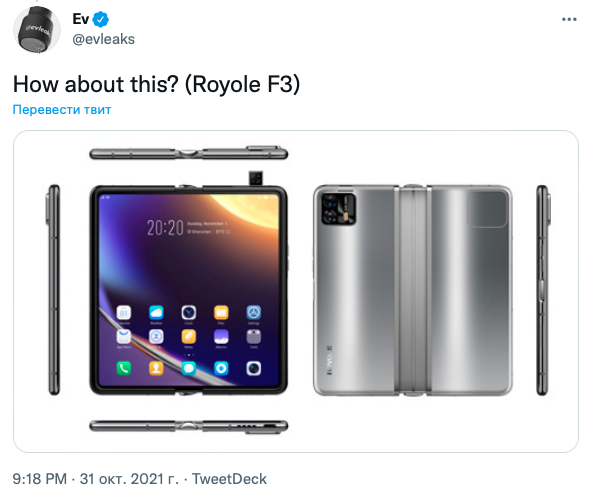Click the display name Ev

(x=80, y=19)
